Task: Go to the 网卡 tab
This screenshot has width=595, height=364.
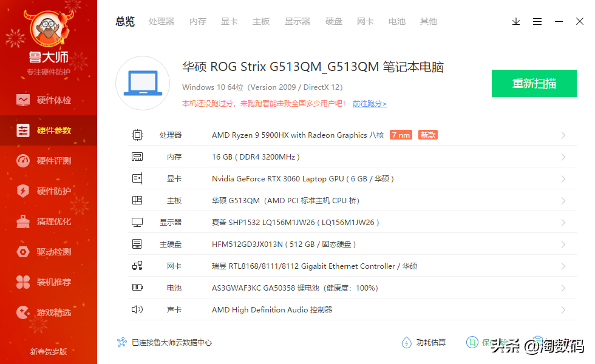Action: pyautogui.click(x=365, y=22)
